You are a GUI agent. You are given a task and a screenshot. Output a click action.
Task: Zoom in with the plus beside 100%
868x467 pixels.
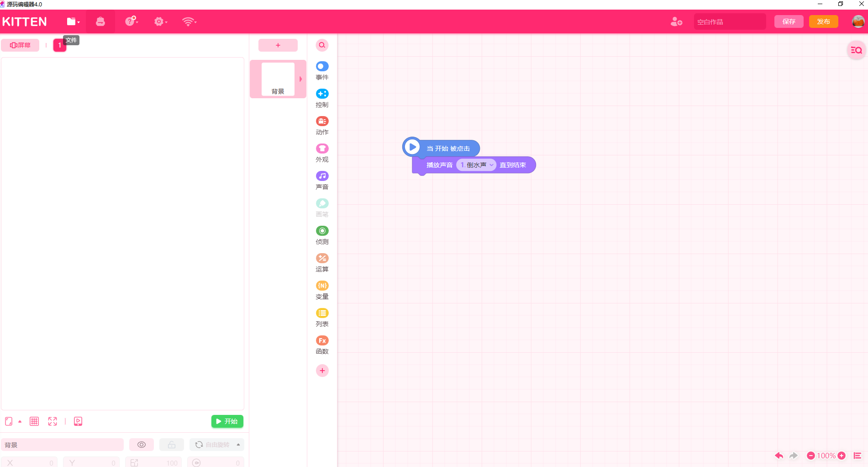click(842, 456)
